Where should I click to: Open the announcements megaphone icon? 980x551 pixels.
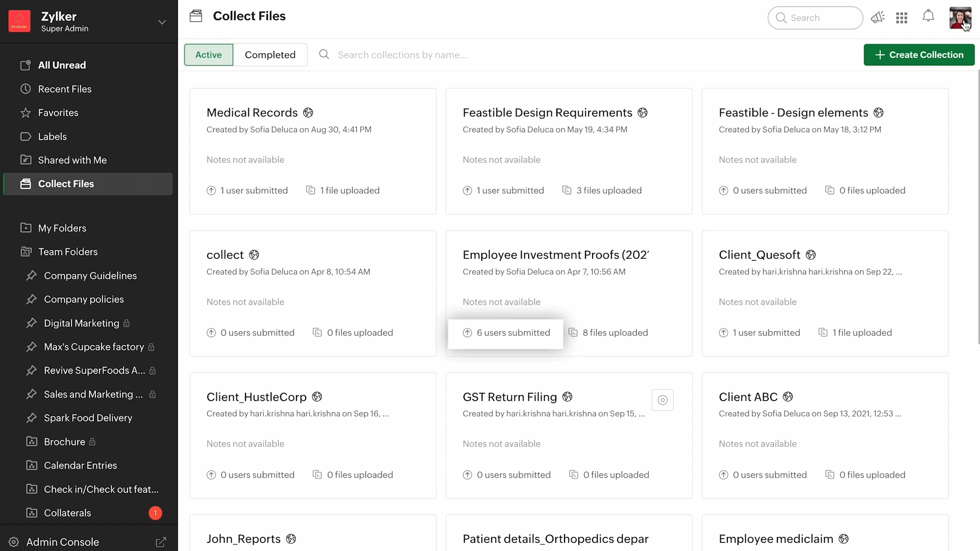[877, 18]
